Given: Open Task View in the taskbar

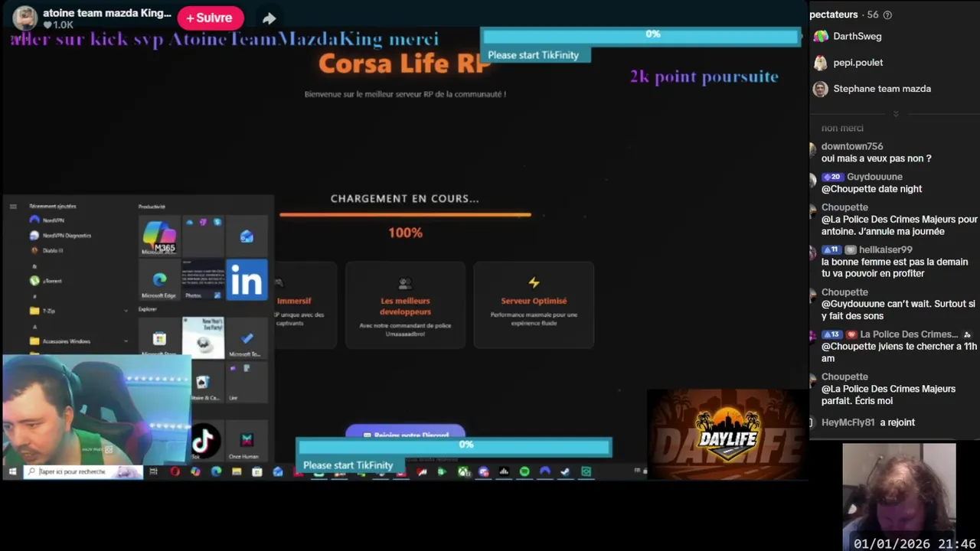Looking at the screenshot, I should [x=153, y=471].
